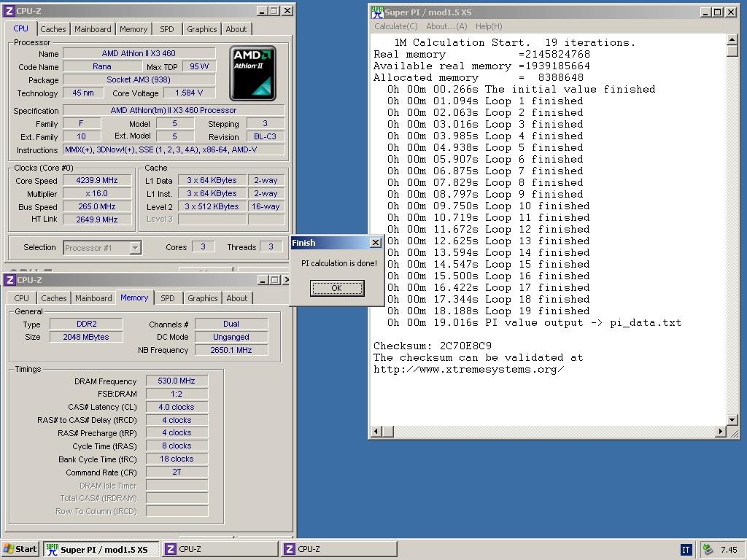This screenshot has width=747, height=560.
Task: Click the Checksum: 2C70E8C9 line
Action: point(432,346)
